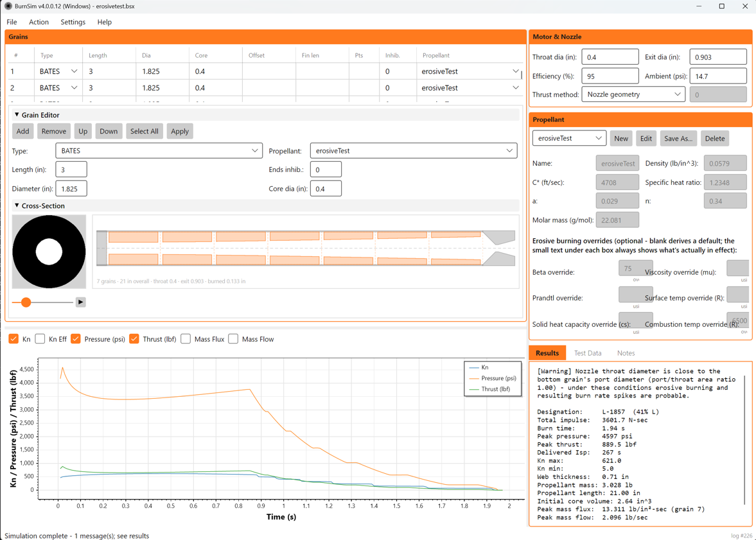Viewport: 756px width, 540px height.
Task: Open the Notes tab
Action: point(626,353)
